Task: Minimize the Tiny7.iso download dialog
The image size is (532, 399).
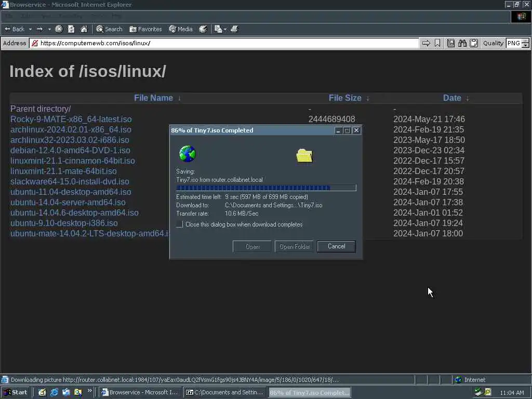Action: click(x=338, y=130)
